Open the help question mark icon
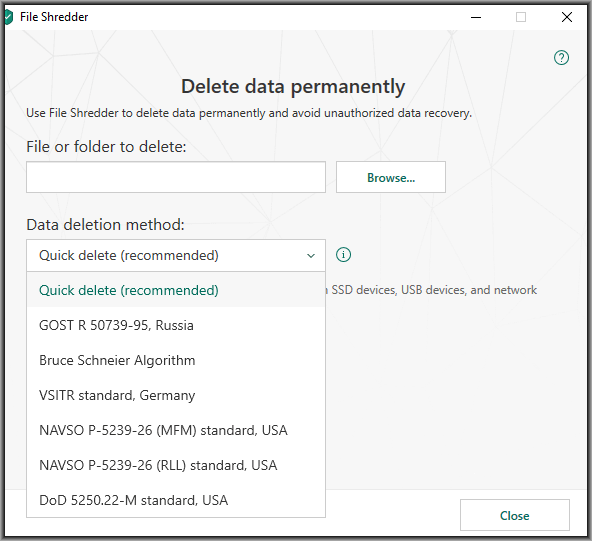 (x=561, y=58)
